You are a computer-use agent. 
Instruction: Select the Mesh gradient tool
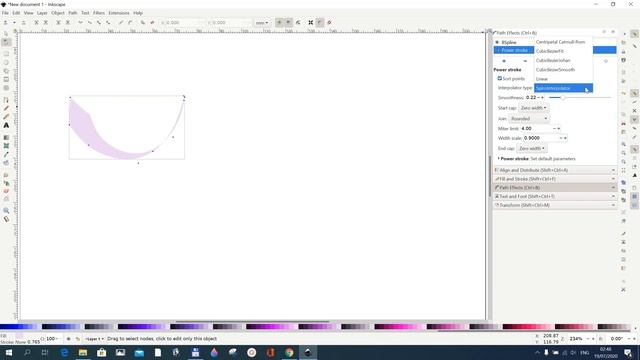[x=6, y=146]
